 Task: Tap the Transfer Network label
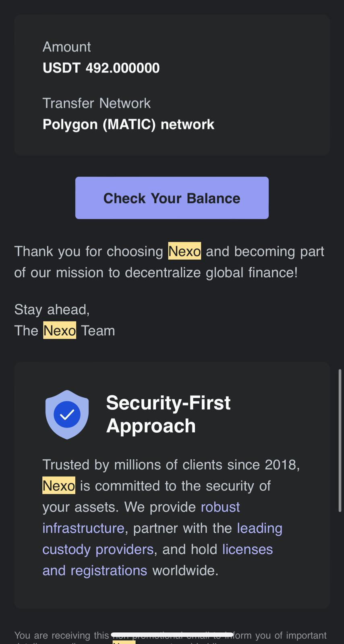pyautogui.click(x=97, y=103)
